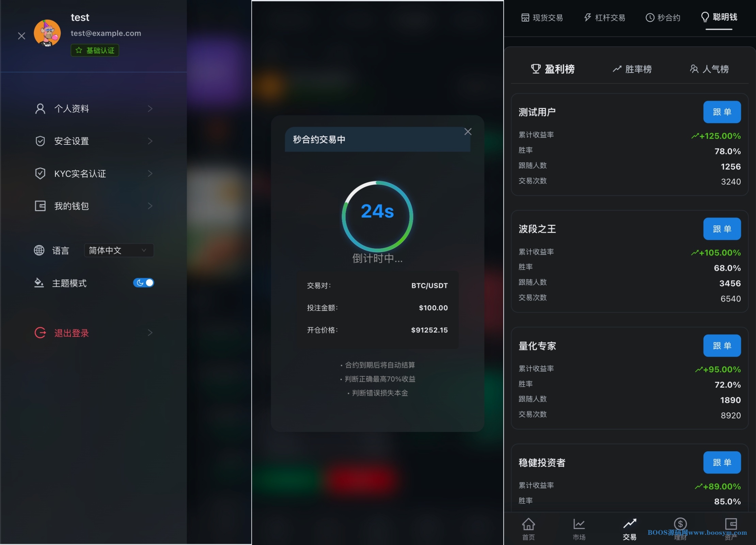The image size is (756, 545).
Task: Expand the 安全设置 chevron arrow
Action: click(x=150, y=141)
